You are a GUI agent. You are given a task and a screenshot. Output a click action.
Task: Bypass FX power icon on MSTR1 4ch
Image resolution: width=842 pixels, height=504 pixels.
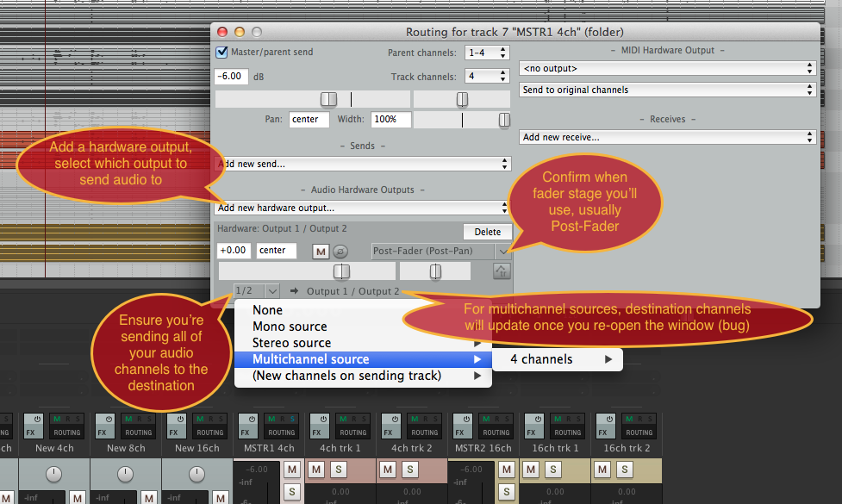[x=252, y=419]
